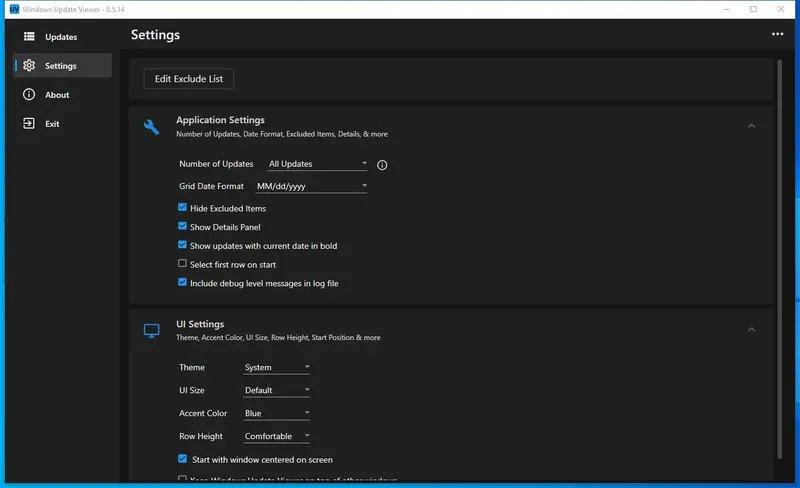Click the Exit door icon
Image resolution: width=800 pixels, height=488 pixels.
click(x=29, y=124)
